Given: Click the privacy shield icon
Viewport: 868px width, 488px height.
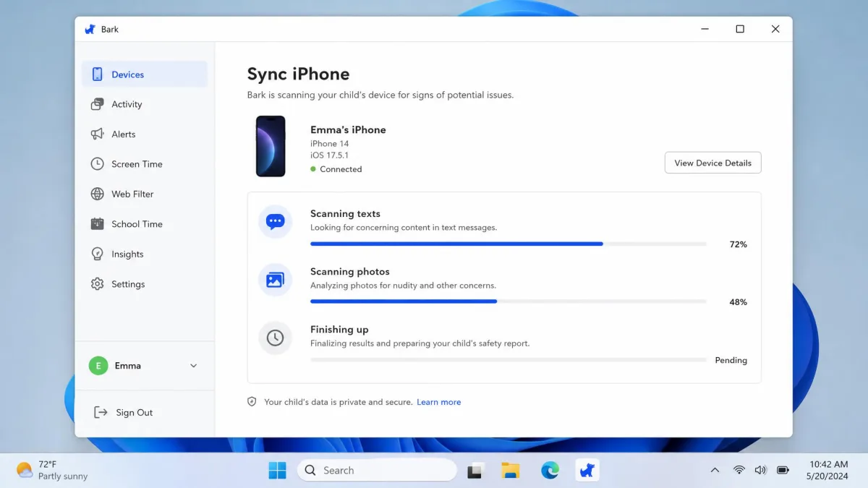Looking at the screenshot, I should (252, 402).
